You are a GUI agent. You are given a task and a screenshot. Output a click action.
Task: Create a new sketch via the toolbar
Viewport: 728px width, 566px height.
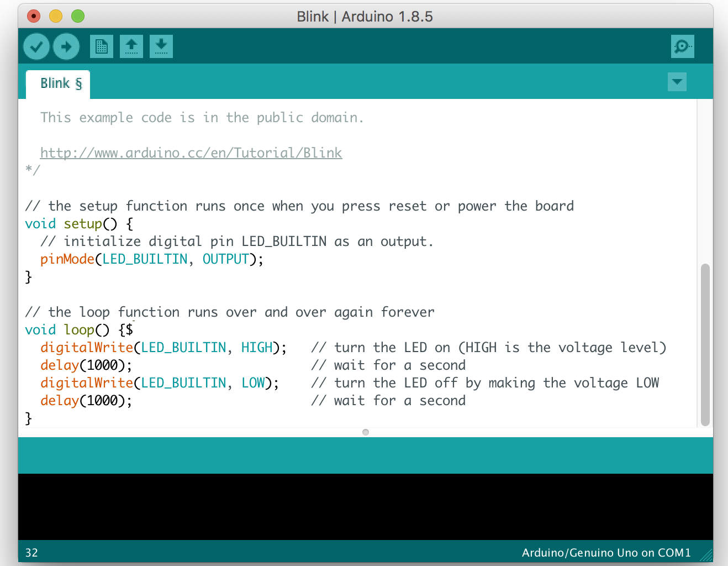pyautogui.click(x=102, y=46)
